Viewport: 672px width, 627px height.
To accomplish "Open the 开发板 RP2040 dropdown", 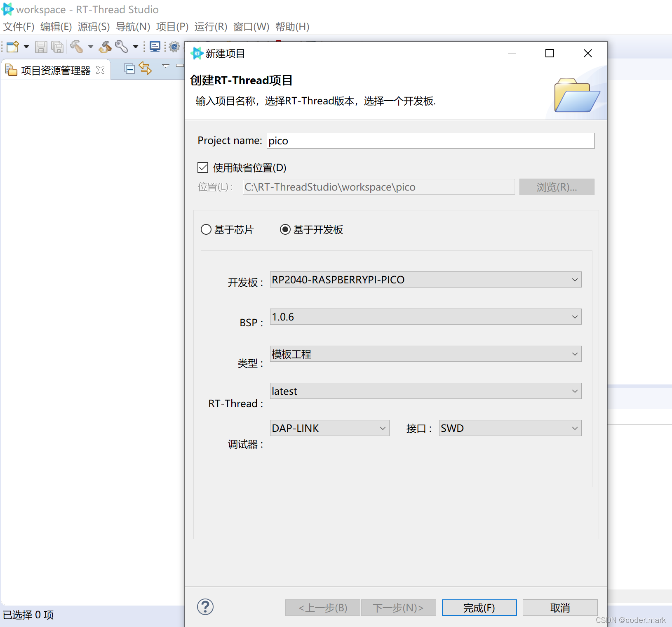I will coord(425,280).
